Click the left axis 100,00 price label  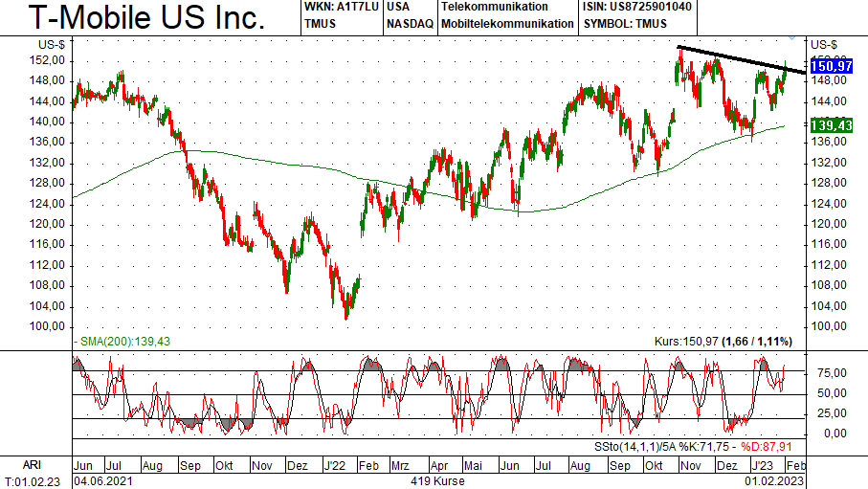[47, 326]
